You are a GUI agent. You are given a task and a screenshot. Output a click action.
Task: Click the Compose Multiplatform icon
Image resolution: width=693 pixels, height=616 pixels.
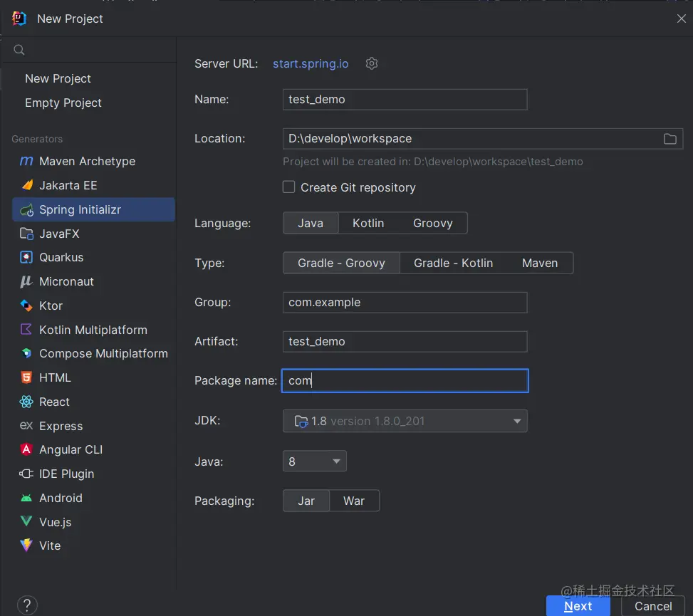tap(26, 353)
